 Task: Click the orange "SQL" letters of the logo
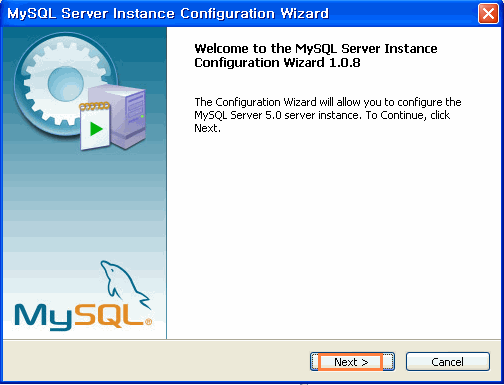pos(108,315)
